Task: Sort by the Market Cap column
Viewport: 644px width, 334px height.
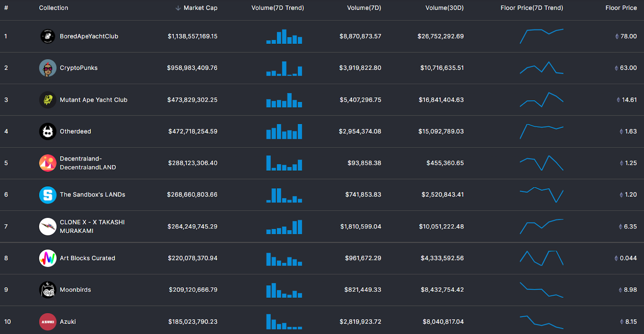Action: pos(200,8)
